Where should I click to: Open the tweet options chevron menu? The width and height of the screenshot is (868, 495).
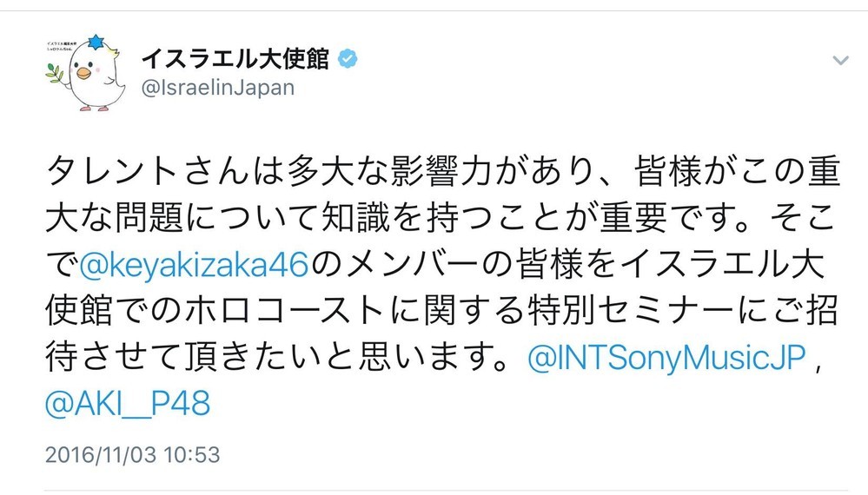tap(839, 60)
